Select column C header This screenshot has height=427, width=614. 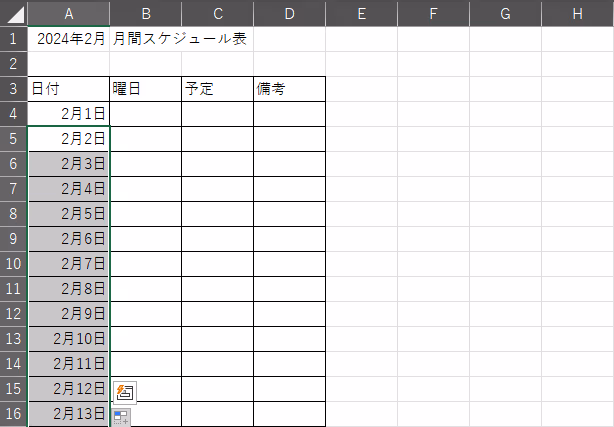pos(218,13)
